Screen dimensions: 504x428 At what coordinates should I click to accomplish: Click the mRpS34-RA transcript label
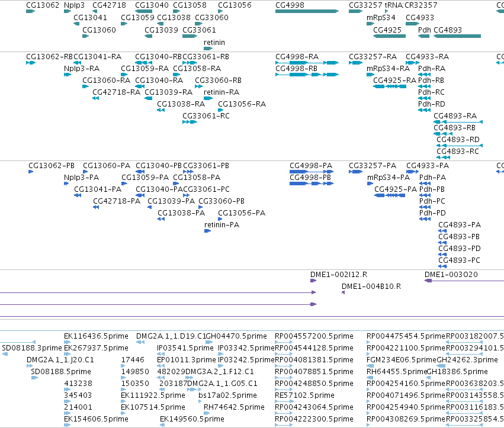[x=389, y=69]
